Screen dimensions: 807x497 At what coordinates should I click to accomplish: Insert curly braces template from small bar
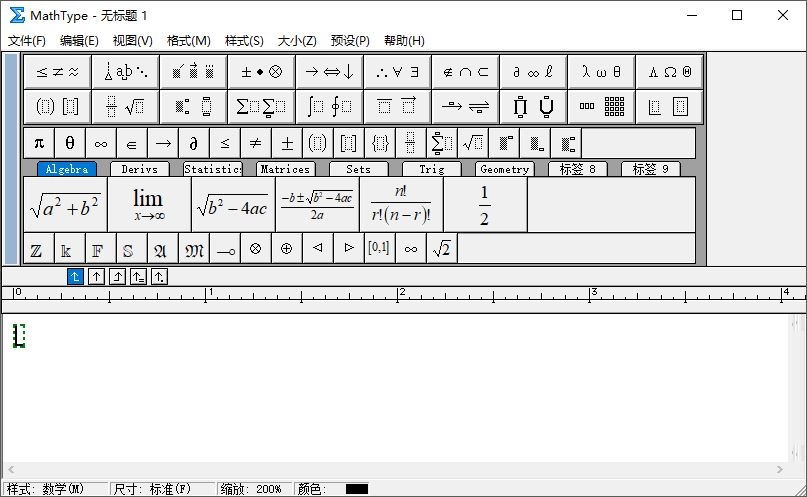[x=380, y=143]
